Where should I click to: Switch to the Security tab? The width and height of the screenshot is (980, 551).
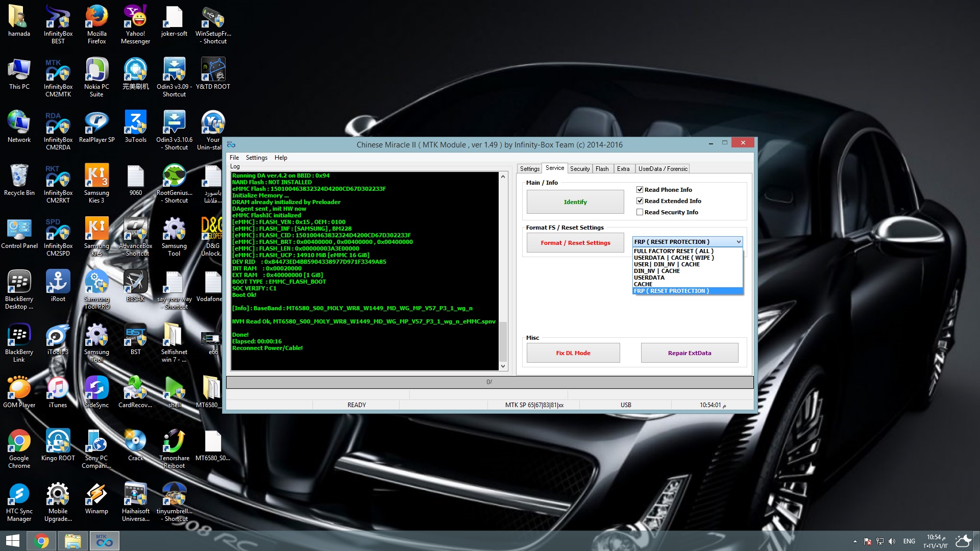click(x=579, y=169)
